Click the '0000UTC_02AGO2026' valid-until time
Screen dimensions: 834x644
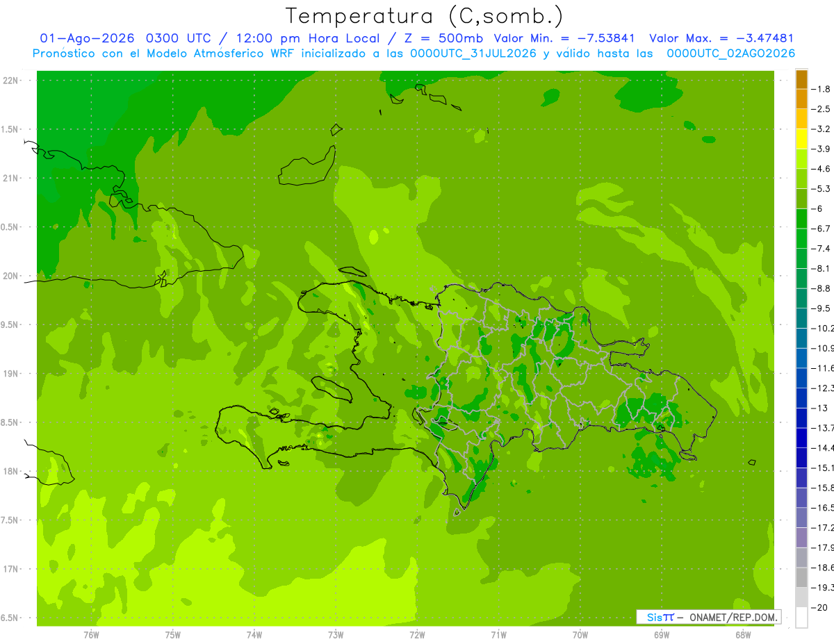tap(731, 53)
